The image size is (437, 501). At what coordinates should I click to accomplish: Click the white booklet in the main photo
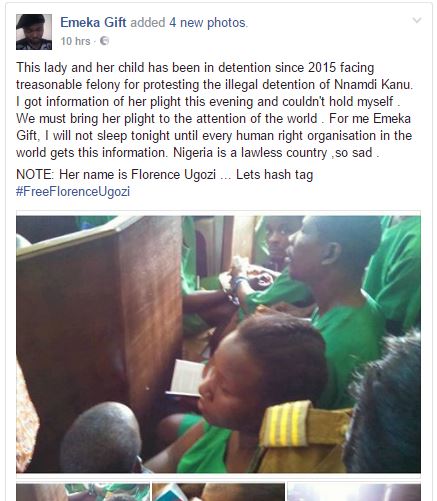point(187,378)
